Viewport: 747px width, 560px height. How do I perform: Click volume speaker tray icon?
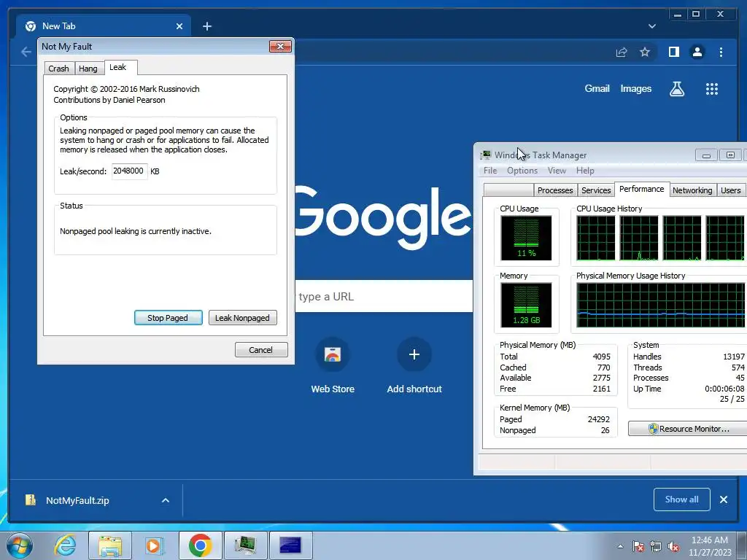673,546
